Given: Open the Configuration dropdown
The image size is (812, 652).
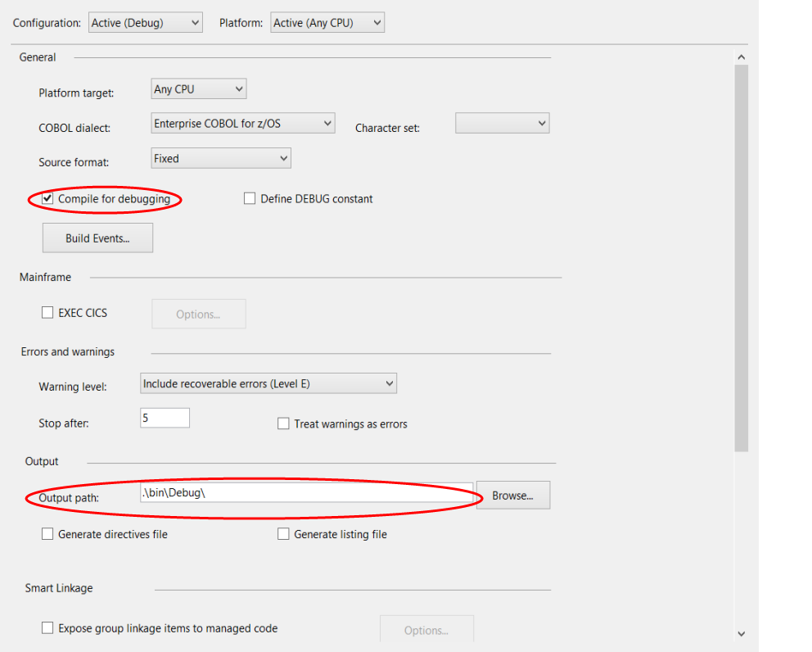Looking at the screenshot, I should point(145,23).
